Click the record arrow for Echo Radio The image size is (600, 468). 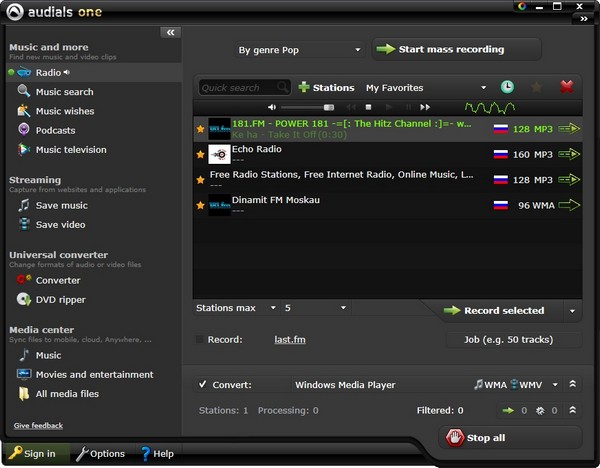tap(569, 154)
